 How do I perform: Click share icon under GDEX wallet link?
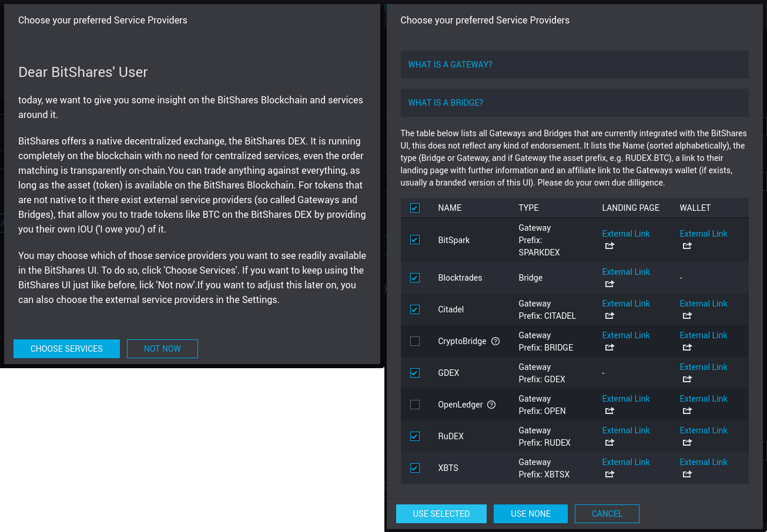tap(687, 379)
